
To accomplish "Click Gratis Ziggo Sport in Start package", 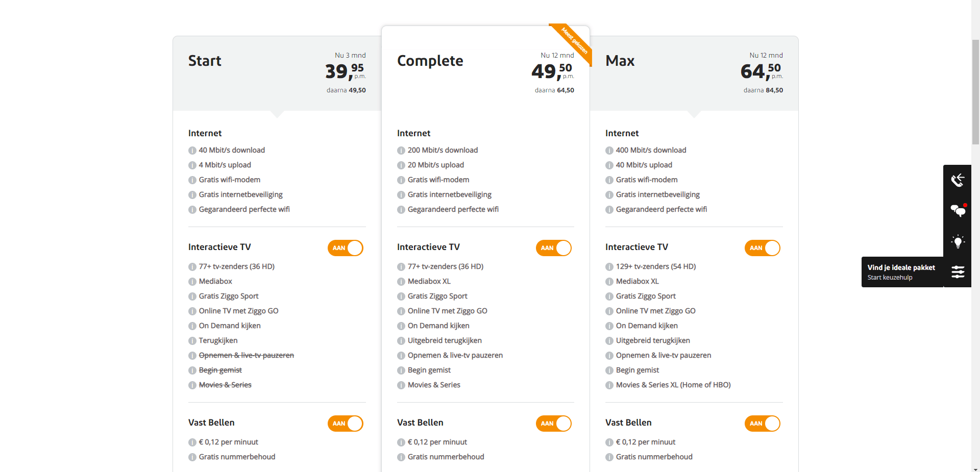I will [229, 296].
